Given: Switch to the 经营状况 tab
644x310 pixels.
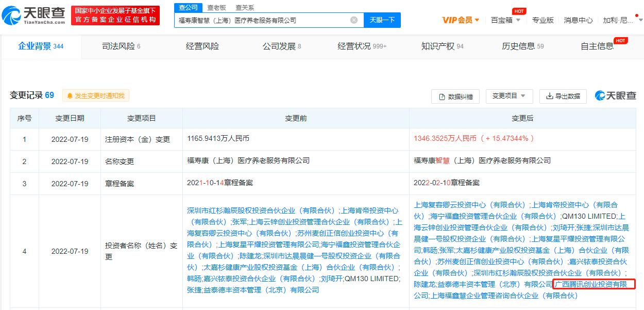Looking at the screenshot, I should coord(362,46).
